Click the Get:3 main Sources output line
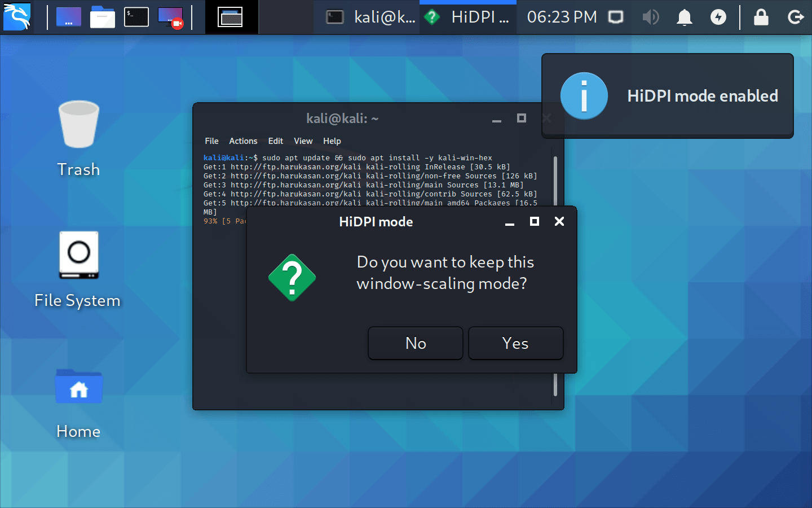The height and width of the screenshot is (508, 812). 363,185
